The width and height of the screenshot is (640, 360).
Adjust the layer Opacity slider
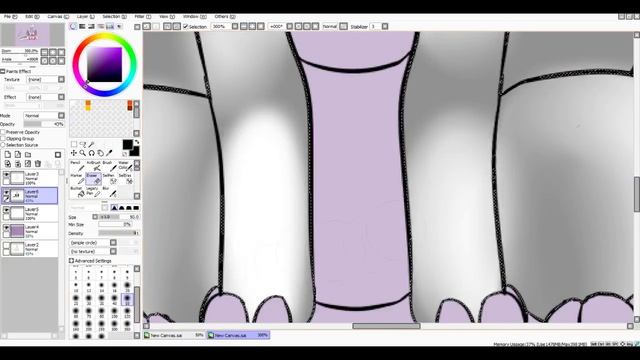44,124
